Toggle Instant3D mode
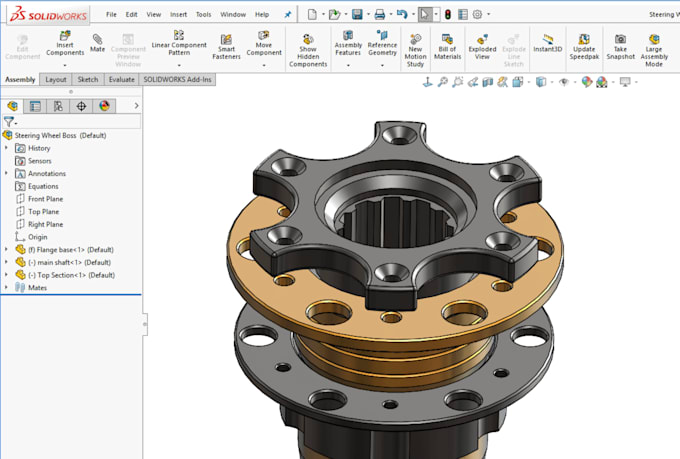 pyautogui.click(x=548, y=43)
